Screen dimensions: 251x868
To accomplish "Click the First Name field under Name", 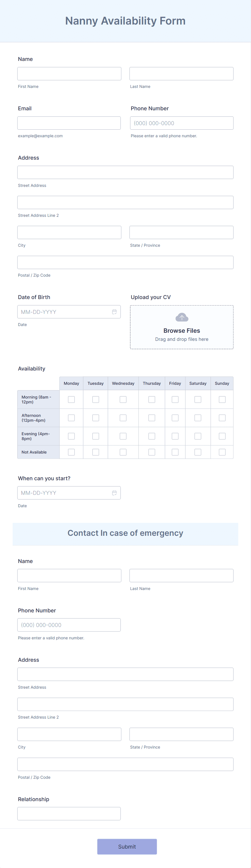I will pyautogui.click(x=69, y=73).
